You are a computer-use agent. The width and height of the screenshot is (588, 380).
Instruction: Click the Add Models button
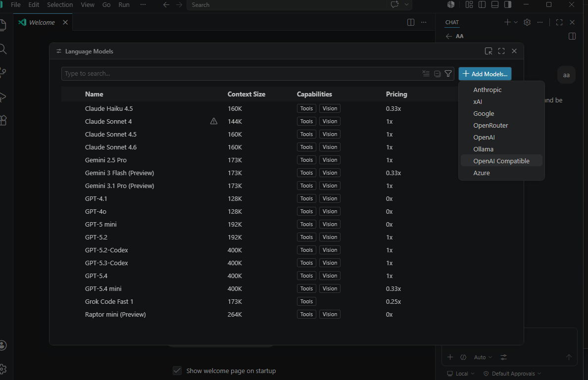click(x=485, y=74)
